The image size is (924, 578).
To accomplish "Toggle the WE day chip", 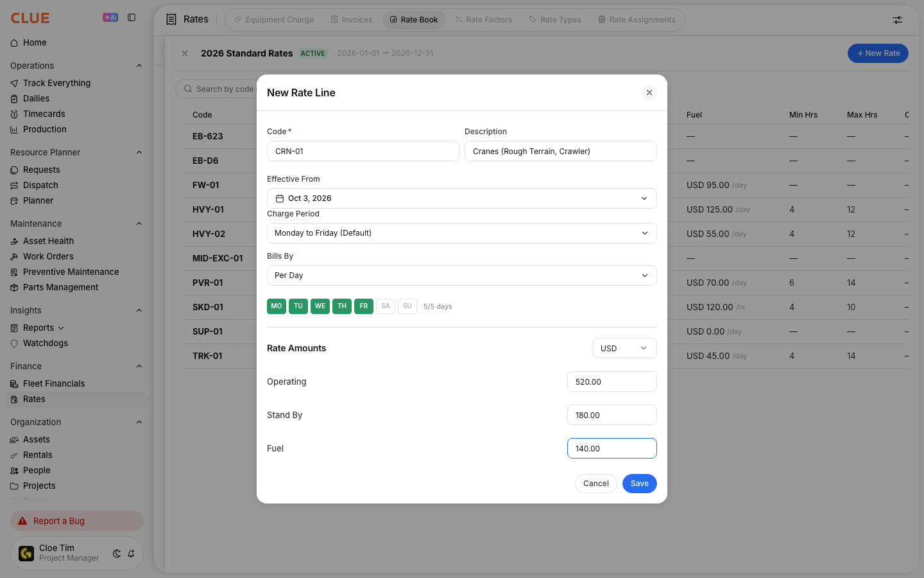I will pos(320,306).
